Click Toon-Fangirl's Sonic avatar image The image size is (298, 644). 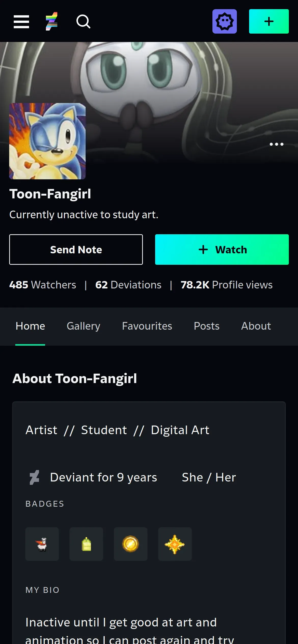pos(47,141)
